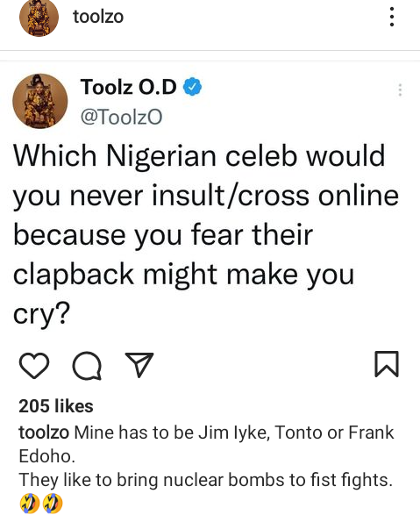Tap the caption word 'Edoho.'
Screen dimensions: 420x515
(47, 456)
